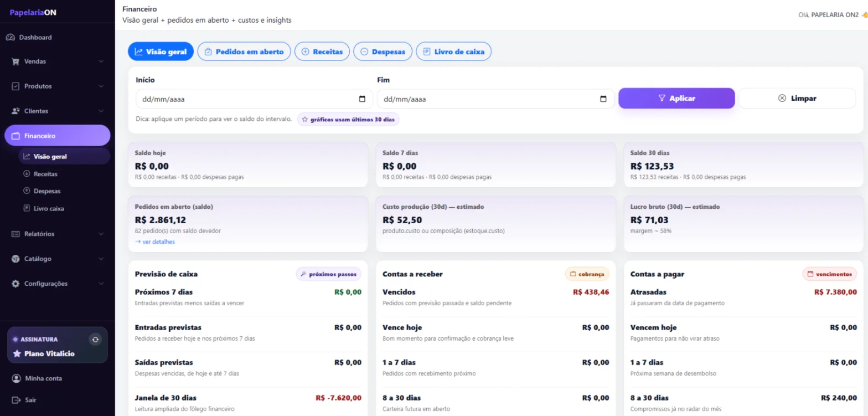The height and width of the screenshot is (416, 868).
Task: Click the Livro caixa book icon in sidebar
Action: pyautogui.click(x=27, y=209)
